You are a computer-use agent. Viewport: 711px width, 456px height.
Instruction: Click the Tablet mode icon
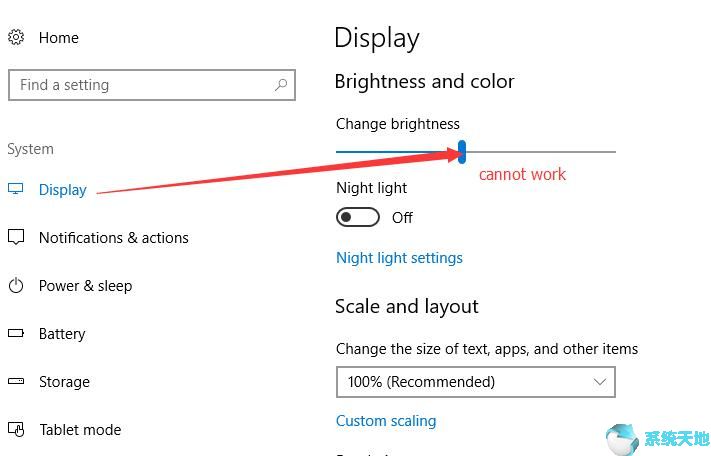pyautogui.click(x=16, y=429)
